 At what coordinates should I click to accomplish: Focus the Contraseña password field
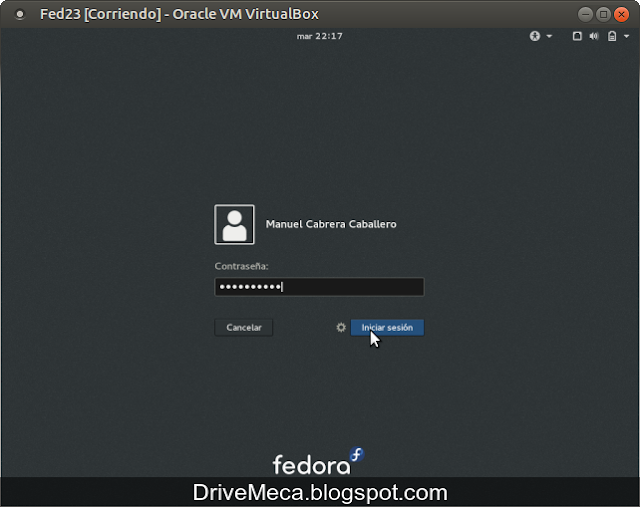coord(319,287)
